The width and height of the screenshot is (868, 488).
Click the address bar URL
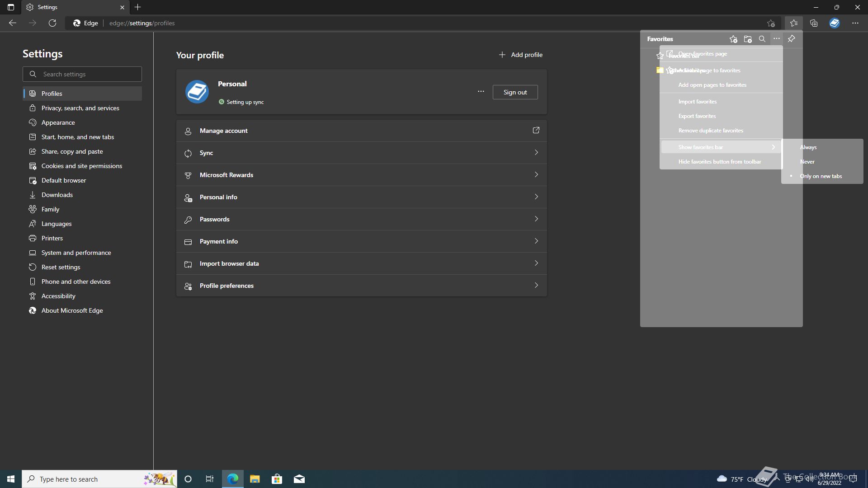[142, 23]
